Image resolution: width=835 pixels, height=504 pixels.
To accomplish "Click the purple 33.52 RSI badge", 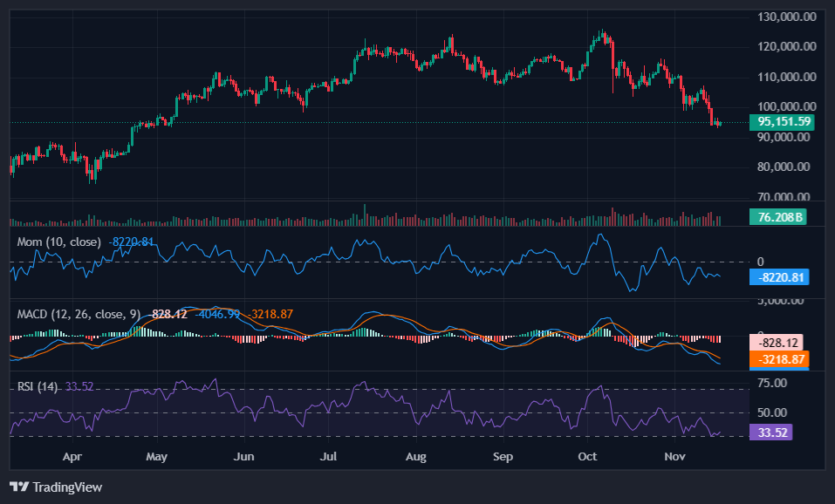I will (773, 432).
